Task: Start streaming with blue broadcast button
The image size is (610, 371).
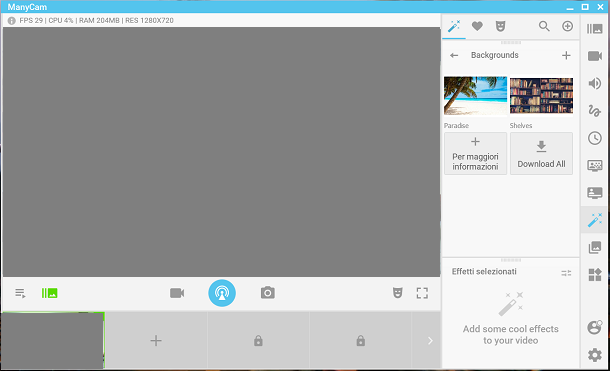Action: pyautogui.click(x=222, y=293)
